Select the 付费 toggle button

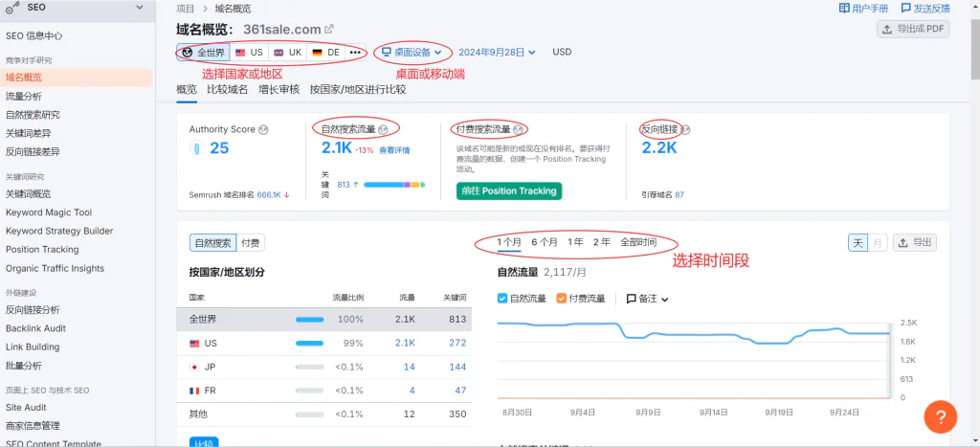point(251,243)
